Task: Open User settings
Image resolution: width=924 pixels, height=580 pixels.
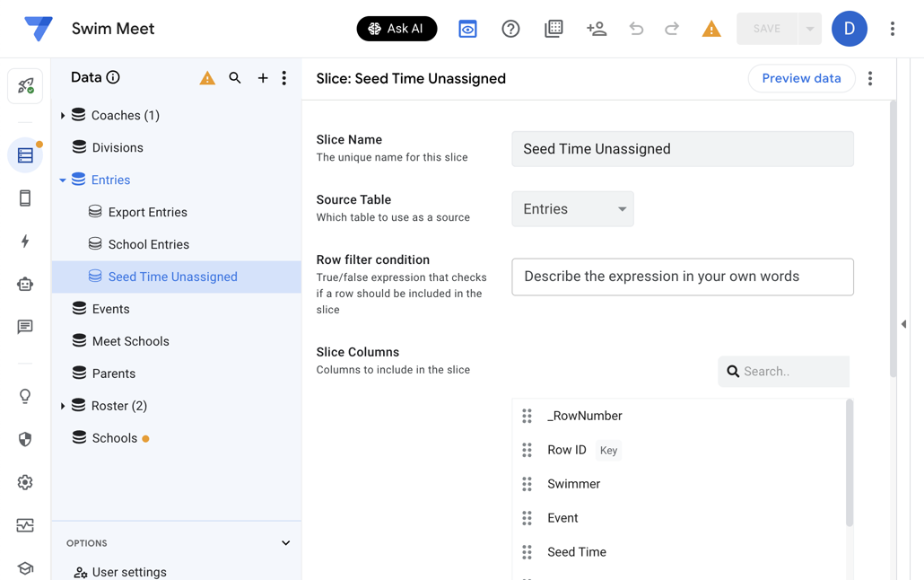Action: click(x=120, y=572)
